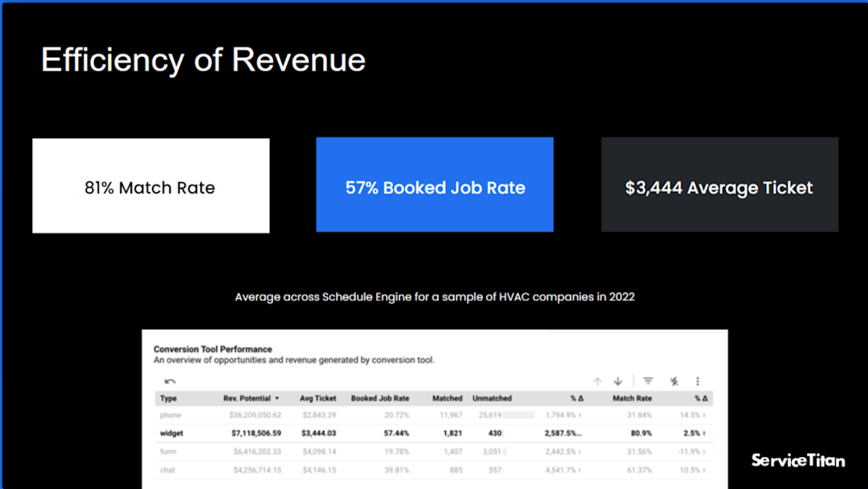Toggle sort arrow on Rev. Potential column
This screenshot has height=489, width=868.
(276, 398)
